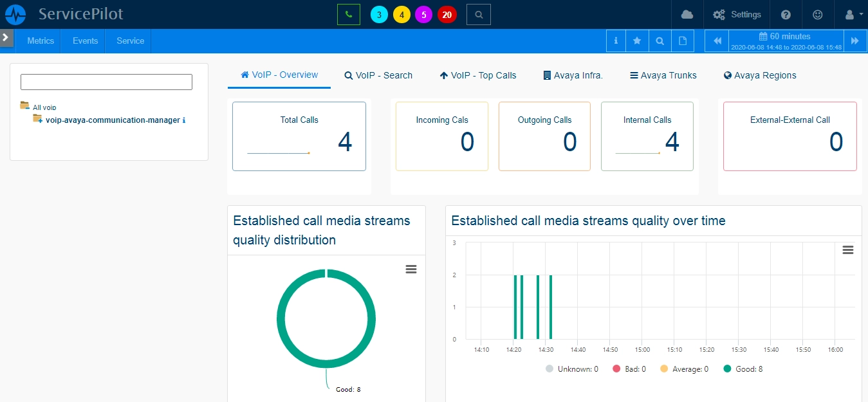This screenshot has width=868, height=402.
Task: Switch to Avaya Regions tab
Action: point(760,75)
